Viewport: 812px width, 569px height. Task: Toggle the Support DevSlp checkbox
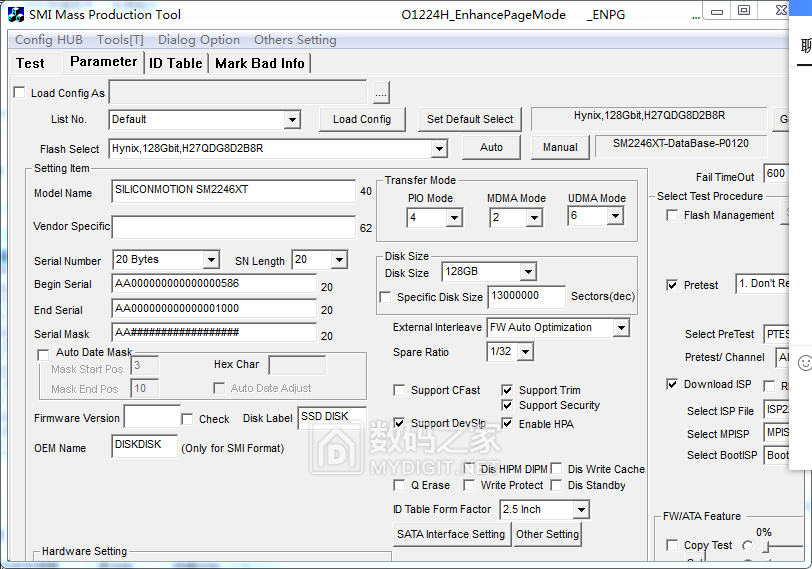[399, 423]
